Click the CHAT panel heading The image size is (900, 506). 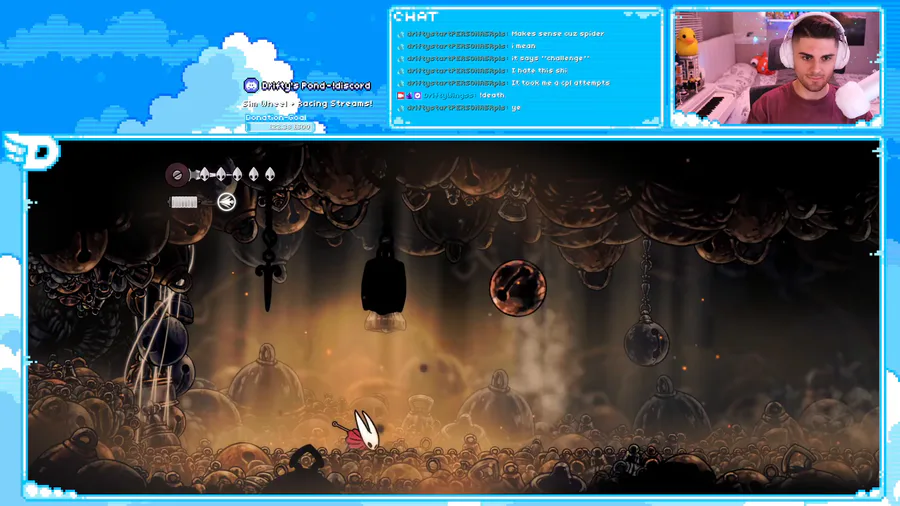(x=416, y=17)
